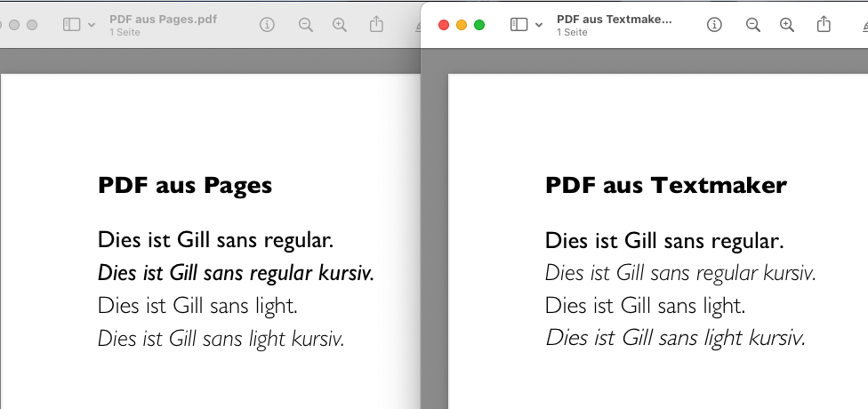The height and width of the screenshot is (409, 868).
Task: Click '1 Seite' subtitle in Textmaker PDF window
Action: [x=572, y=32]
